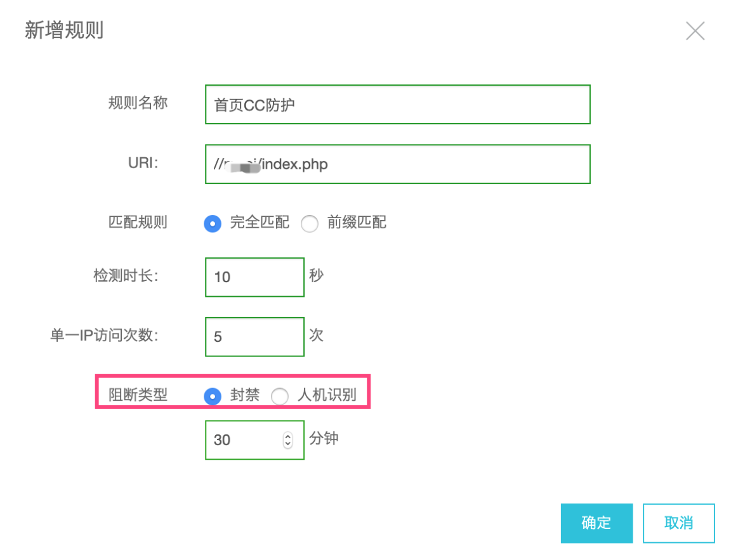
Task: Click the 阻断类型 highlighted label
Action: (138, 395)
